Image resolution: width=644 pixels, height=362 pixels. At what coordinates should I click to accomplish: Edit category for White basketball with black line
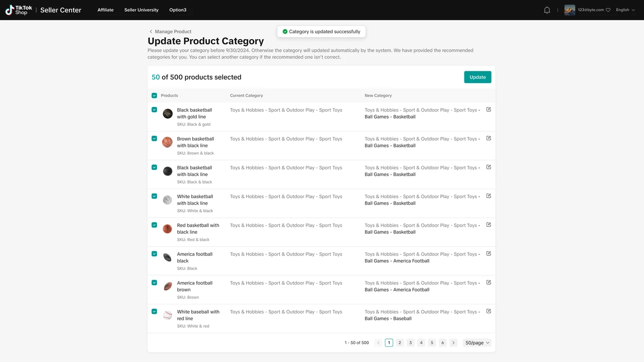(x=489, y=196)
